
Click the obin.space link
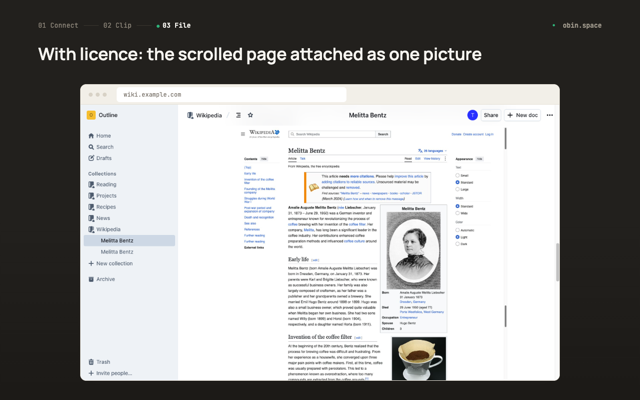click(582, 25)
